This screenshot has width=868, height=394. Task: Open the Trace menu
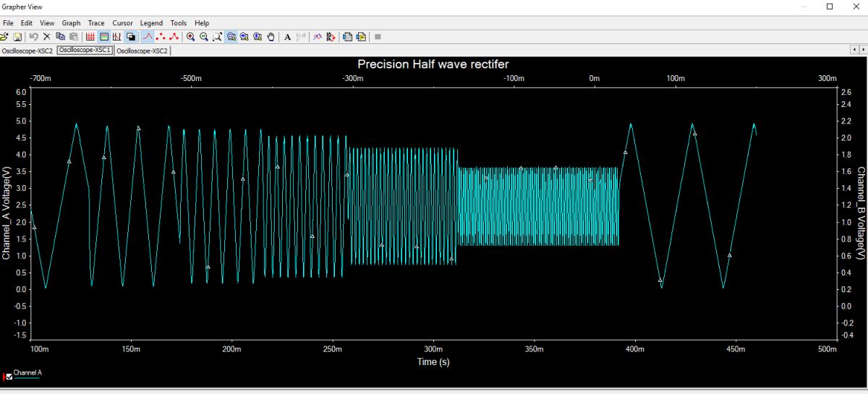point(96,23)
